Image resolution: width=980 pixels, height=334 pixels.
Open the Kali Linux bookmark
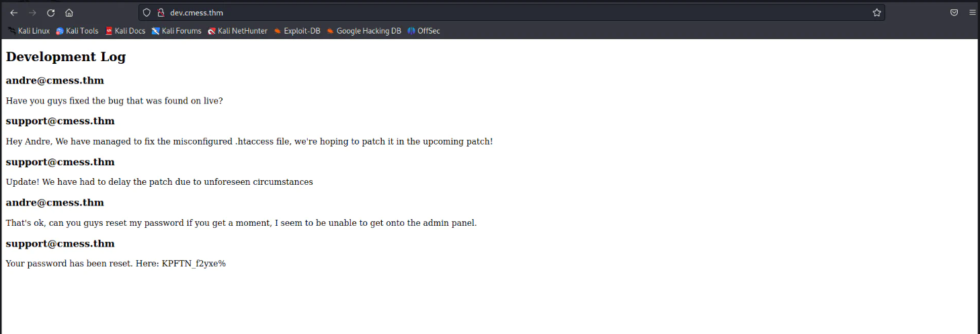[29, 31]
